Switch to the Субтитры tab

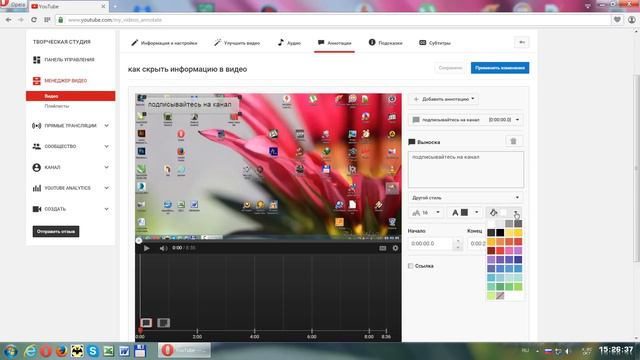[435, 43]
